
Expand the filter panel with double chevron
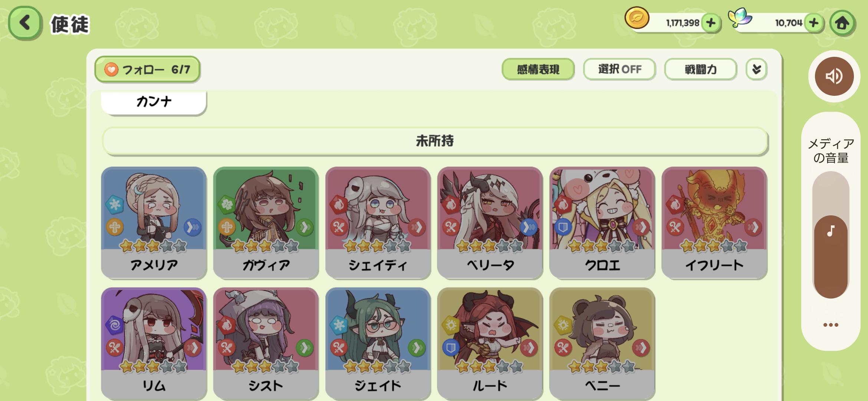coord(756,69)
